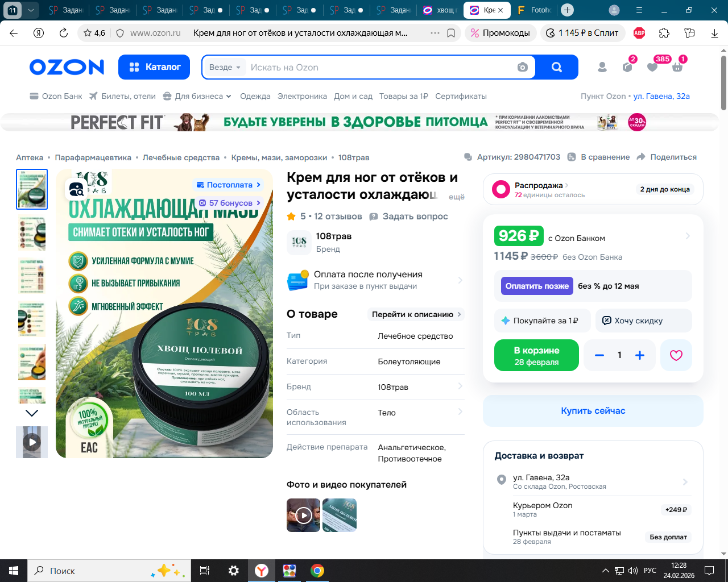Open favorites heart with 385 badge

coord(652,67)
